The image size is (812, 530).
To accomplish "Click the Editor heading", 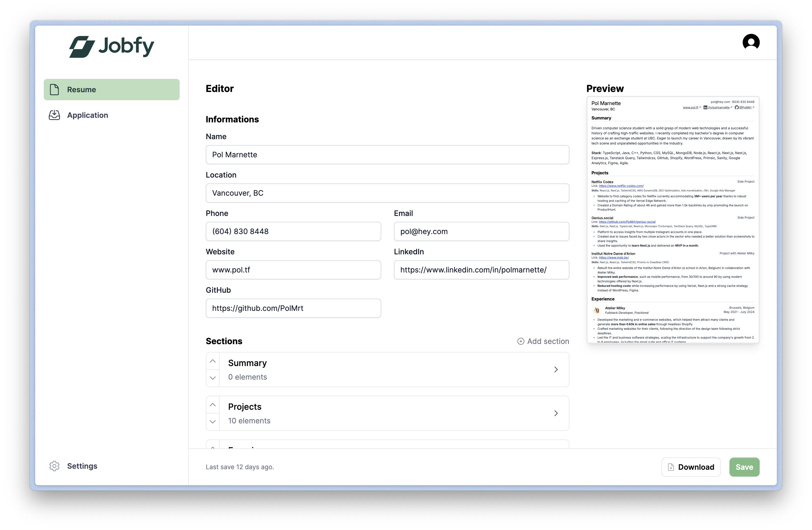I will click(220, 89).
